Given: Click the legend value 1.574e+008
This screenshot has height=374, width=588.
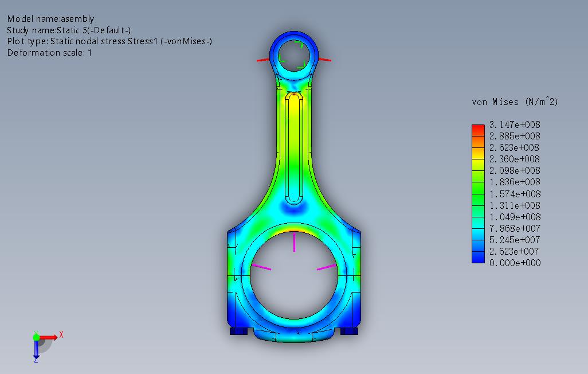Looking at the screenshot, I should point(515,194).
